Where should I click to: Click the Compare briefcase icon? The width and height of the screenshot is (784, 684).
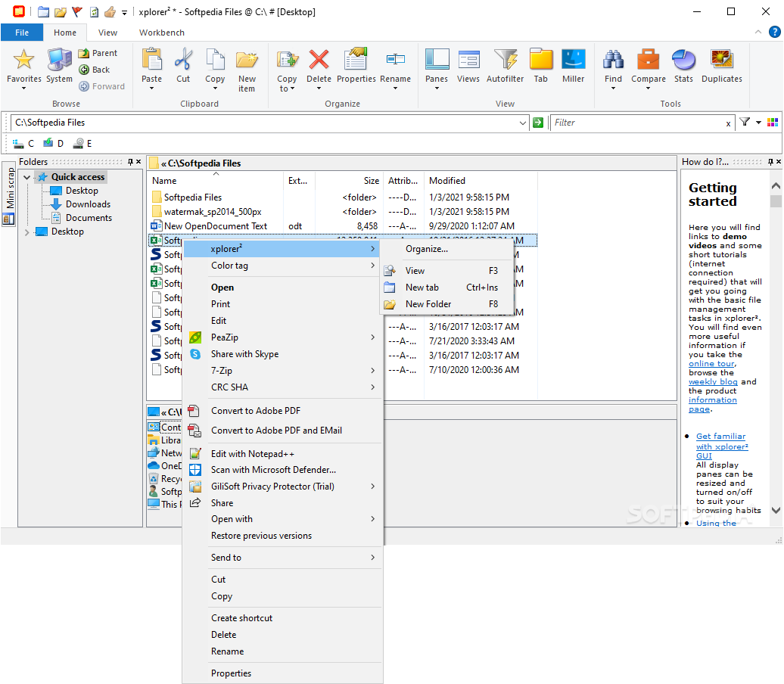(x=648, y=60)
